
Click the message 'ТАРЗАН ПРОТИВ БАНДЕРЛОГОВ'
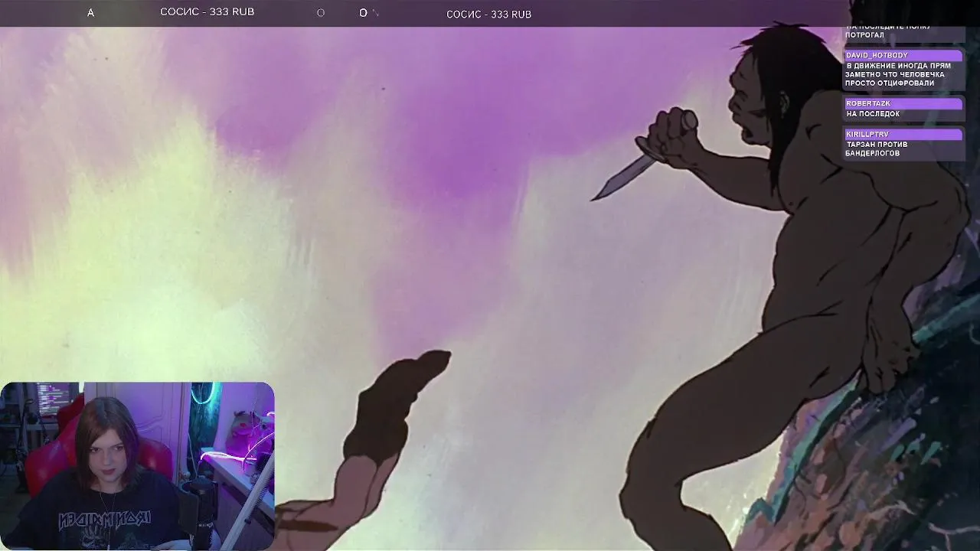pyautogui.click(x=877, y=148)
